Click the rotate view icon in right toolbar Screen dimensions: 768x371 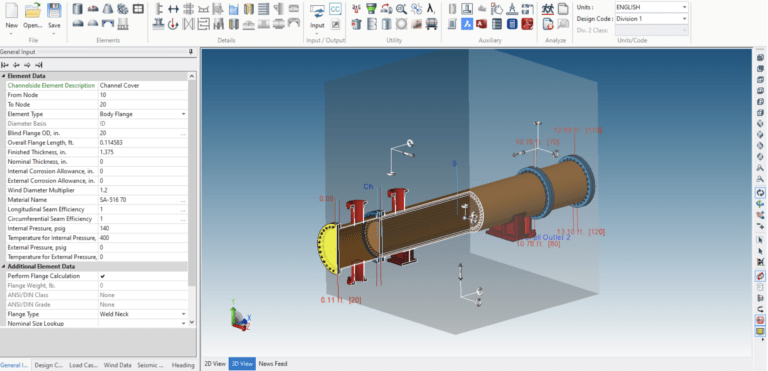point(760,193)
